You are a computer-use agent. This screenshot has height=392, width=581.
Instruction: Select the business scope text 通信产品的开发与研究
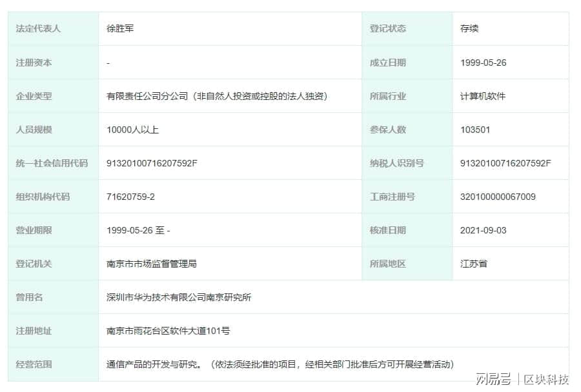[152, 365]
